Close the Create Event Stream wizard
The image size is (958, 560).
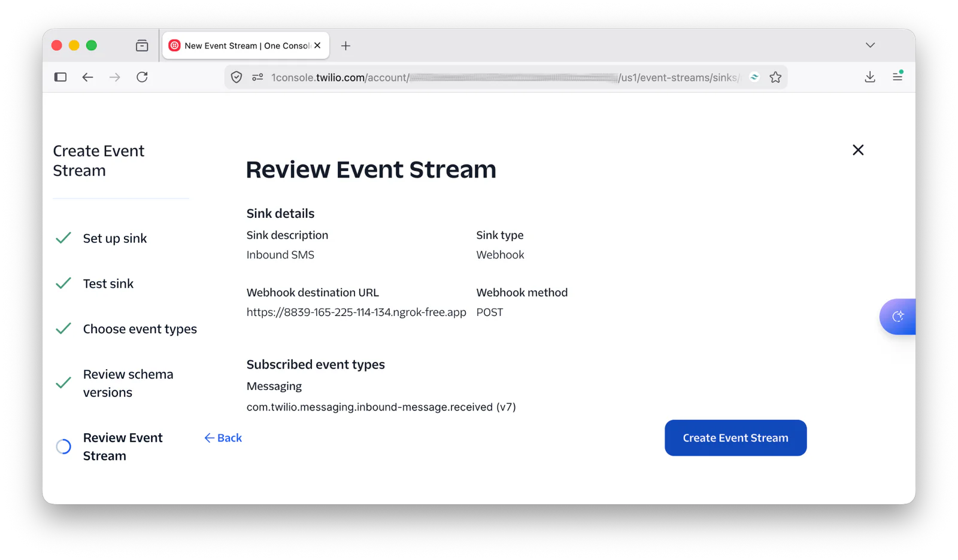(858, 150)
